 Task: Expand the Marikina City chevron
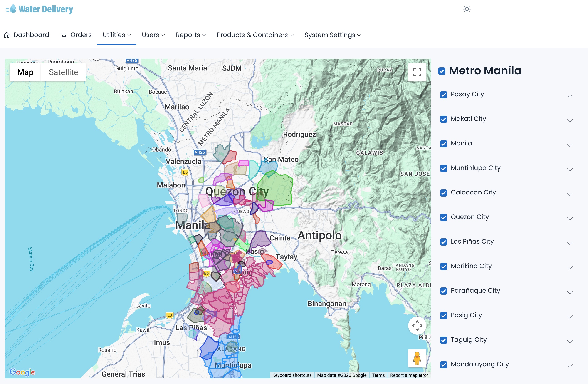tap(569, 268)
